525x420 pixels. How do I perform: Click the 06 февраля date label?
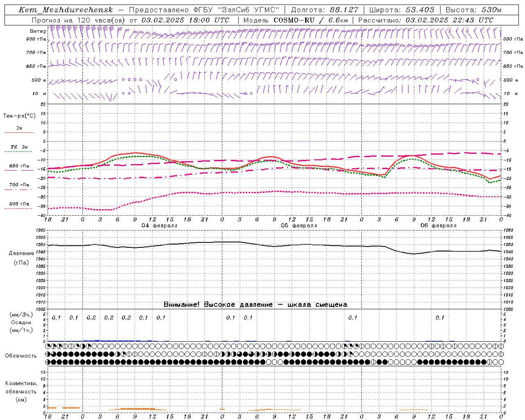coord(438,226)
